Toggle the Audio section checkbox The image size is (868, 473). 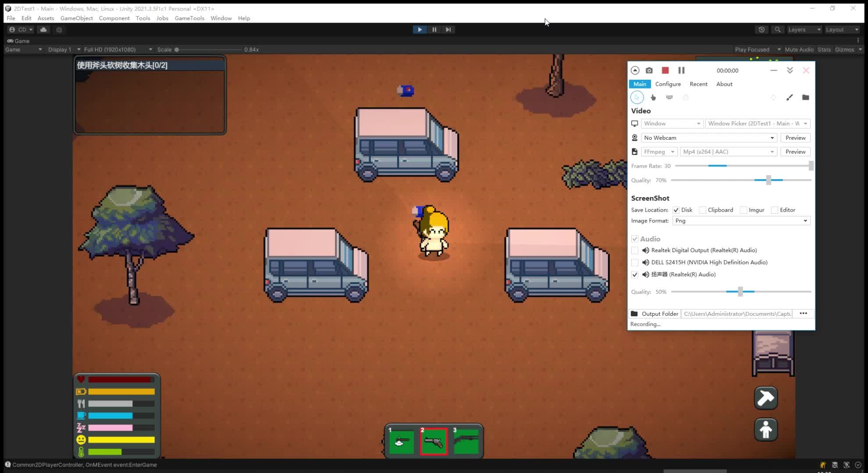tap(635, 238)
